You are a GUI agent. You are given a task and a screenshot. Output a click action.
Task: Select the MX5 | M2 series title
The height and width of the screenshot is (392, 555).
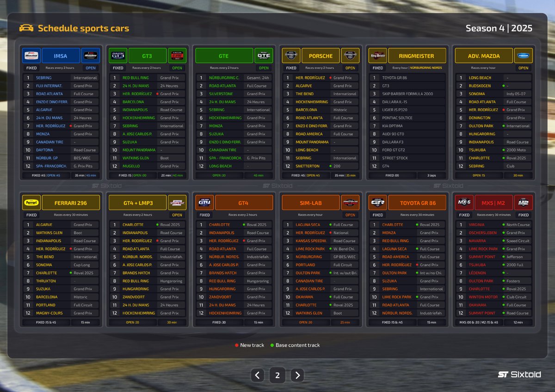point(493,202)
